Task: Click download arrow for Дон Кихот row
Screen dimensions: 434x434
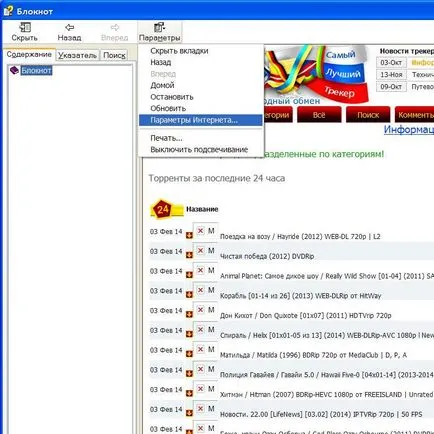Action: [x=189, y=314]
